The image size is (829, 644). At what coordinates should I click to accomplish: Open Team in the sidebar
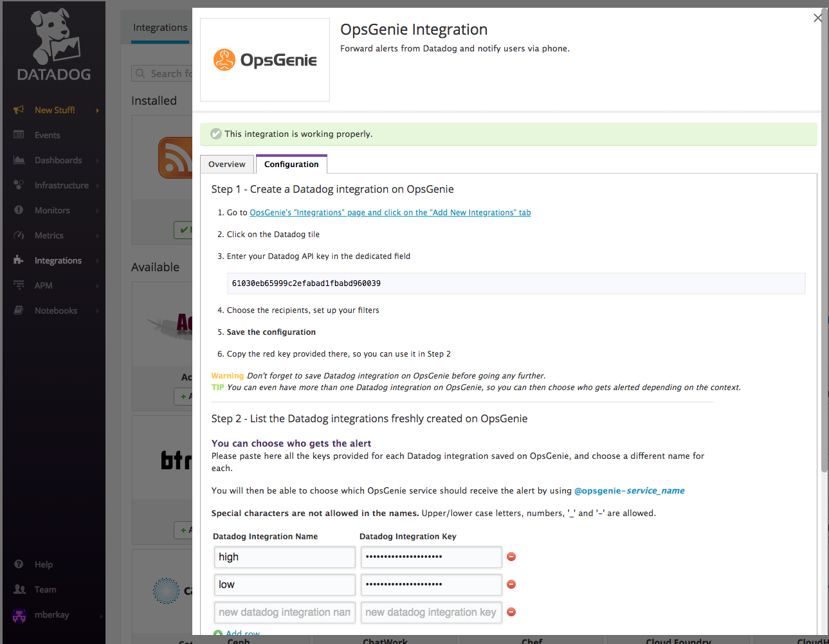click(45, 589)
